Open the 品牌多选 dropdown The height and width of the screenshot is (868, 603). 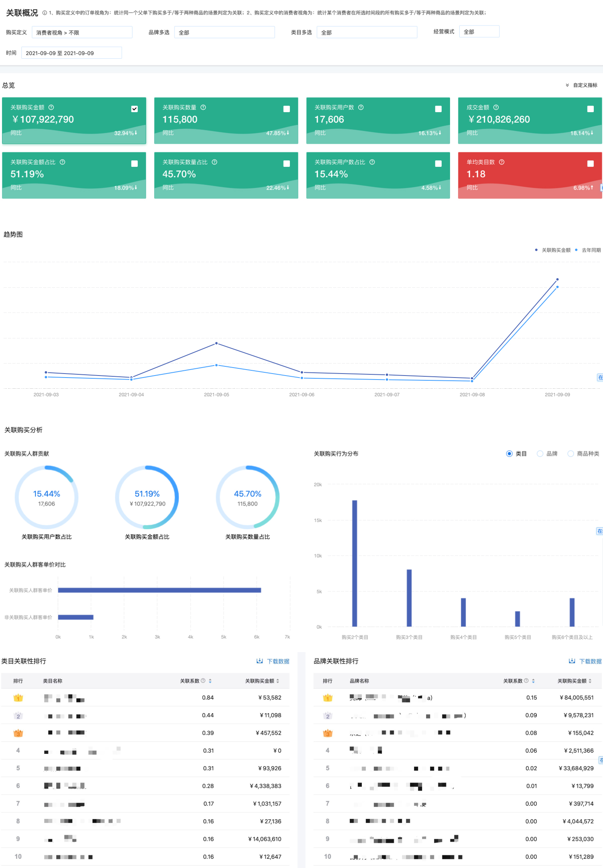point(224,32)
